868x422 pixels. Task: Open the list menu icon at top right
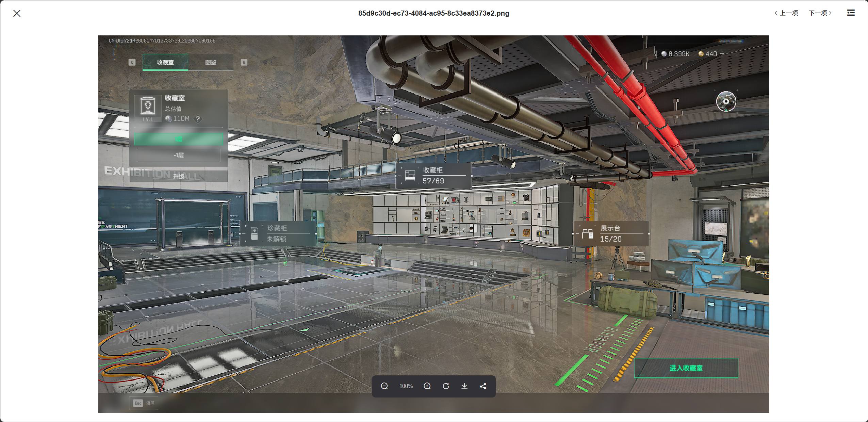(851, 13)
